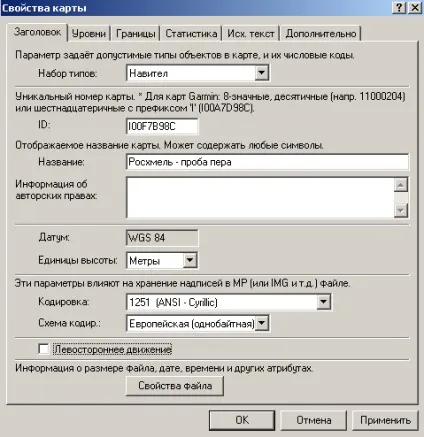Click the Единицы высоты label
Viewport: 424px width, 437px height.
78,260
